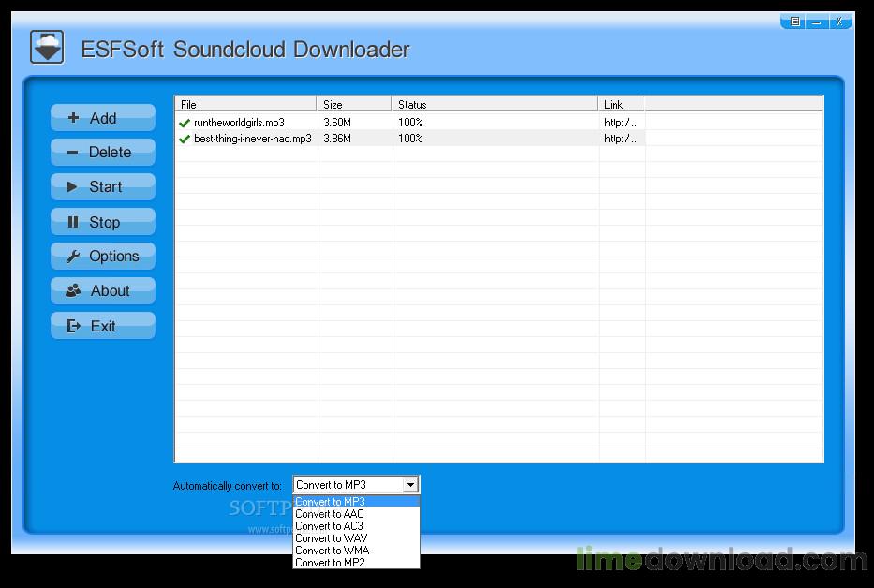Sort list by Size column header
This screenshot has width=874, height=588.
click(354, 105)
